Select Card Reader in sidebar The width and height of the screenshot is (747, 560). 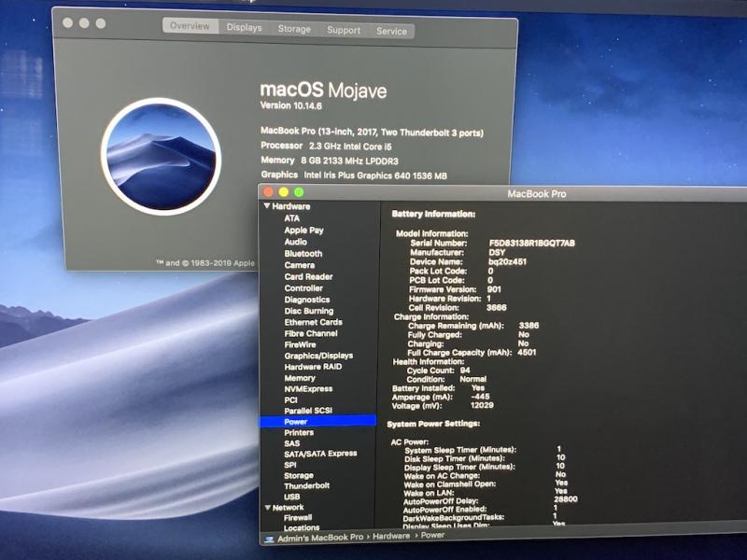tap(308, 276)
